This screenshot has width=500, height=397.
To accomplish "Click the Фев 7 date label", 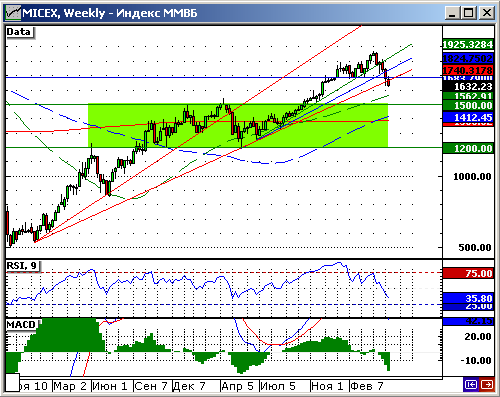I will 367,386.
